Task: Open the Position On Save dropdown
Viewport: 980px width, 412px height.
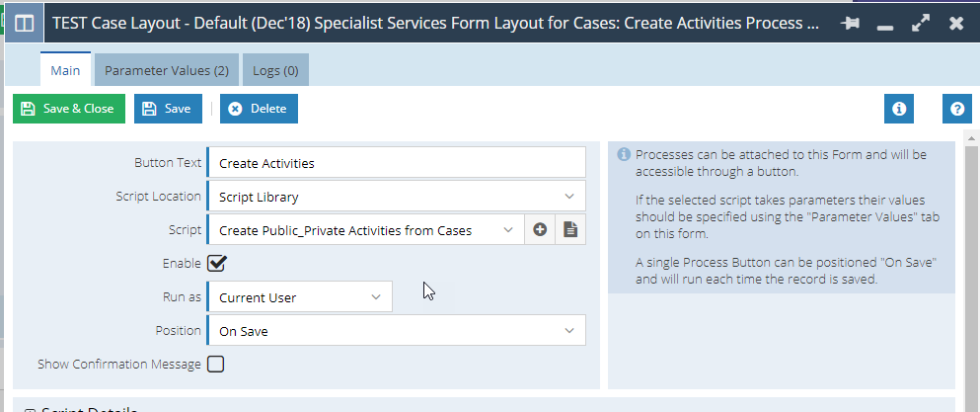Action: point(397,331)
